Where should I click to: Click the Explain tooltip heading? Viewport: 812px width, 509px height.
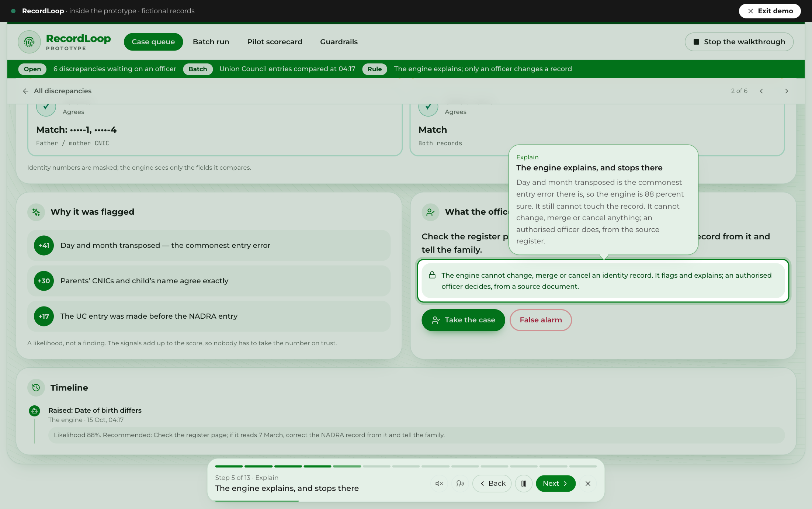click(589, 168)
